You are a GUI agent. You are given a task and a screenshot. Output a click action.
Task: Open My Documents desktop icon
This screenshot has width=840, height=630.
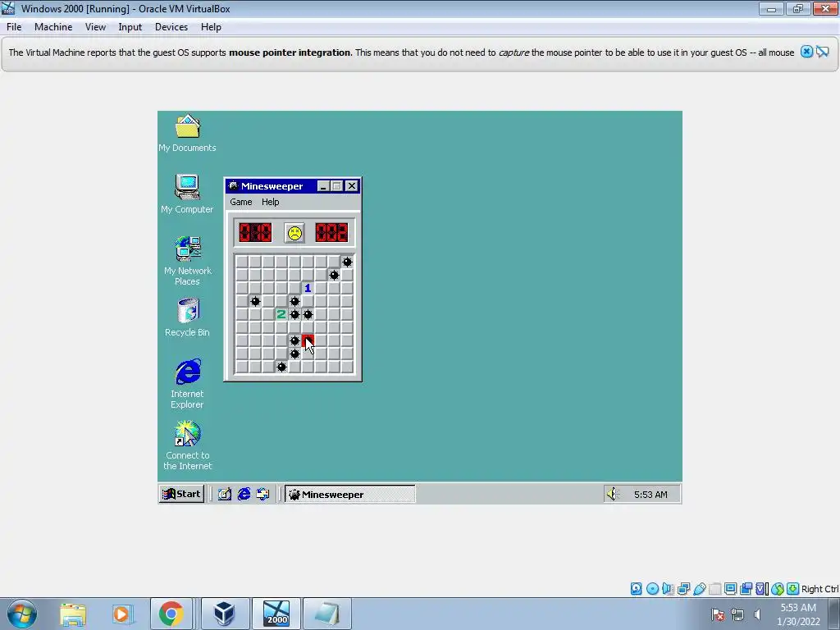tap(187, 134)
